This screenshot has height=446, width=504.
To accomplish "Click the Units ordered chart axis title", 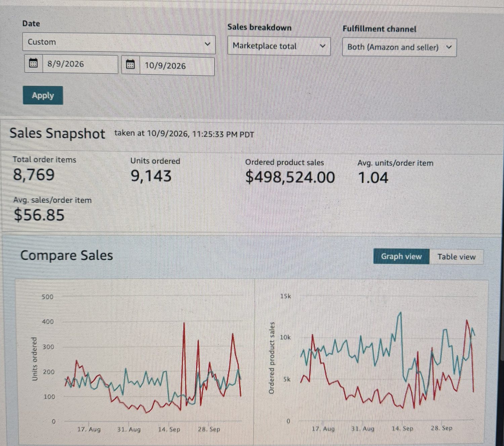I will point(34,359).
